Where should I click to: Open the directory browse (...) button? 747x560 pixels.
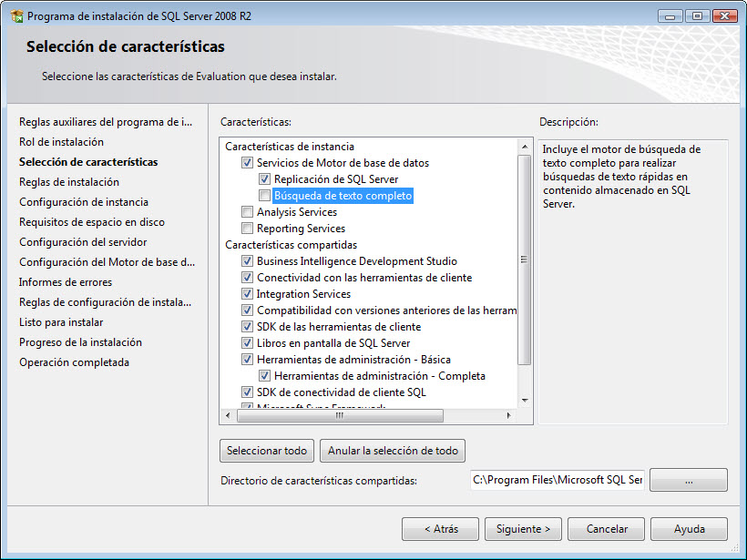[x=689, y=480]
